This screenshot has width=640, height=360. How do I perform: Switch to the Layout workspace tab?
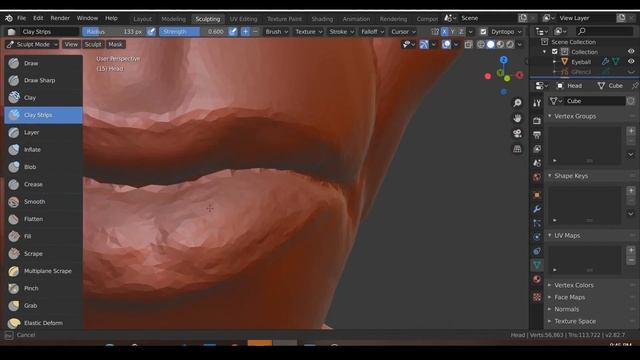142,19
